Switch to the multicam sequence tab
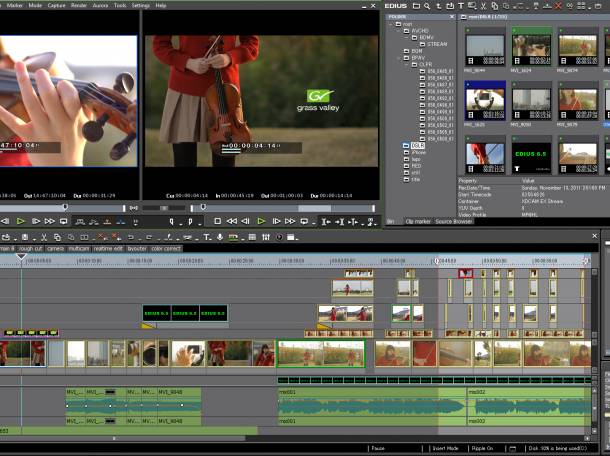 80,248
